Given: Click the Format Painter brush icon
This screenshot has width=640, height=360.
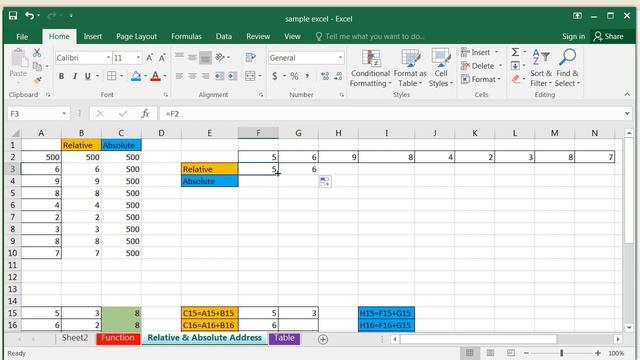Looking at the screenshot, I should point(37,80).
